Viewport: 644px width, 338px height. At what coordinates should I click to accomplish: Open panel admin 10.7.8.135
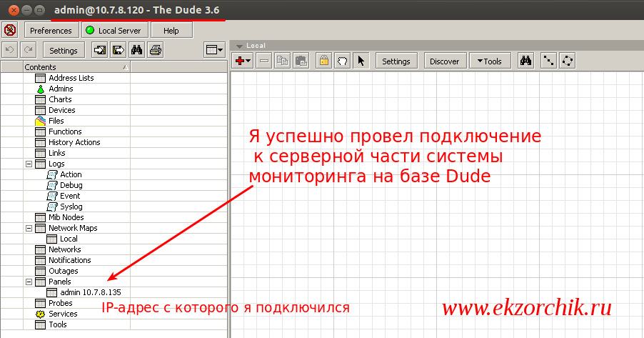coord(91,292)
